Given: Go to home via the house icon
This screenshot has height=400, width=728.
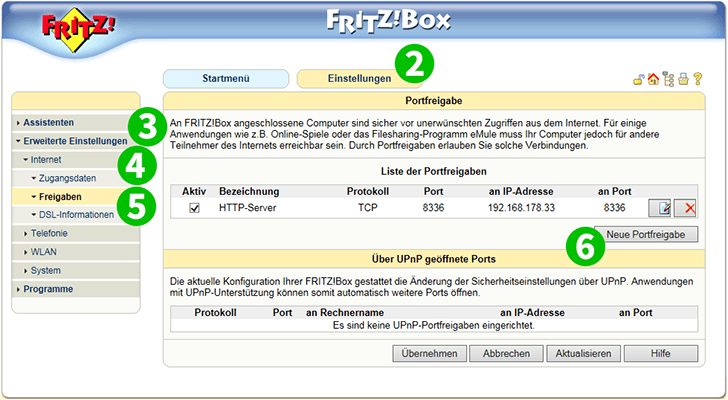Looking at the screenshot, I should [653, 79].
